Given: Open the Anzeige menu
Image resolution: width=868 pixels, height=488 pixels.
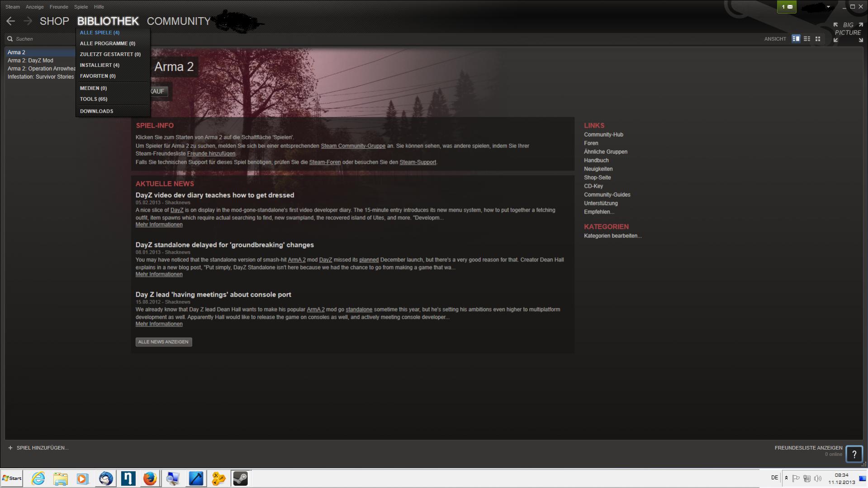Looking at the screenshot, I should pyautogui.click(x=35, y=7).
